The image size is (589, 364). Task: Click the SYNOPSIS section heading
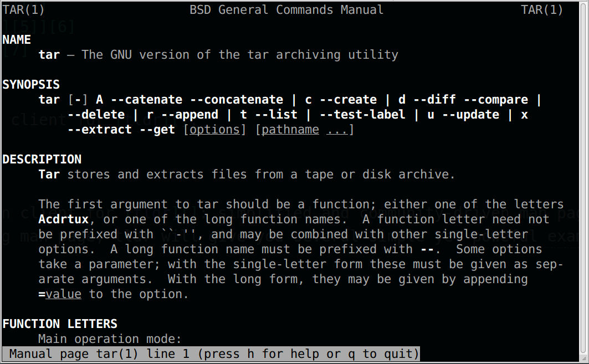[x=31, y=85]
